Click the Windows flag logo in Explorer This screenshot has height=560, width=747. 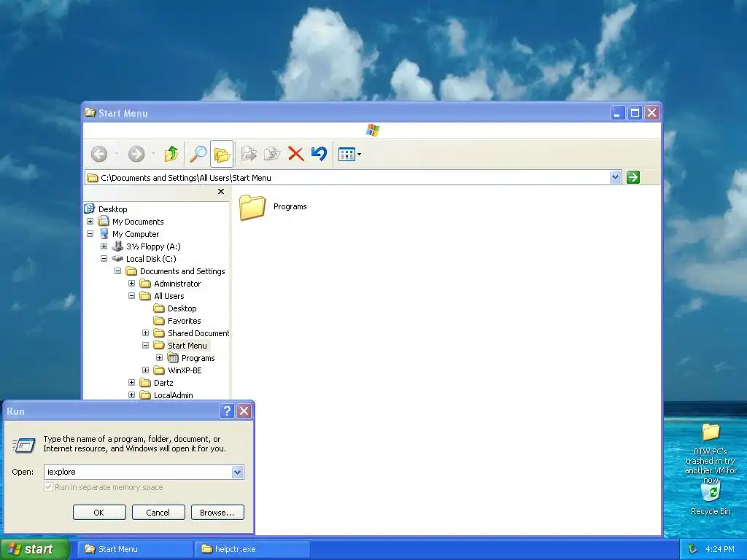pyautogui.click(x=373, y=130)
